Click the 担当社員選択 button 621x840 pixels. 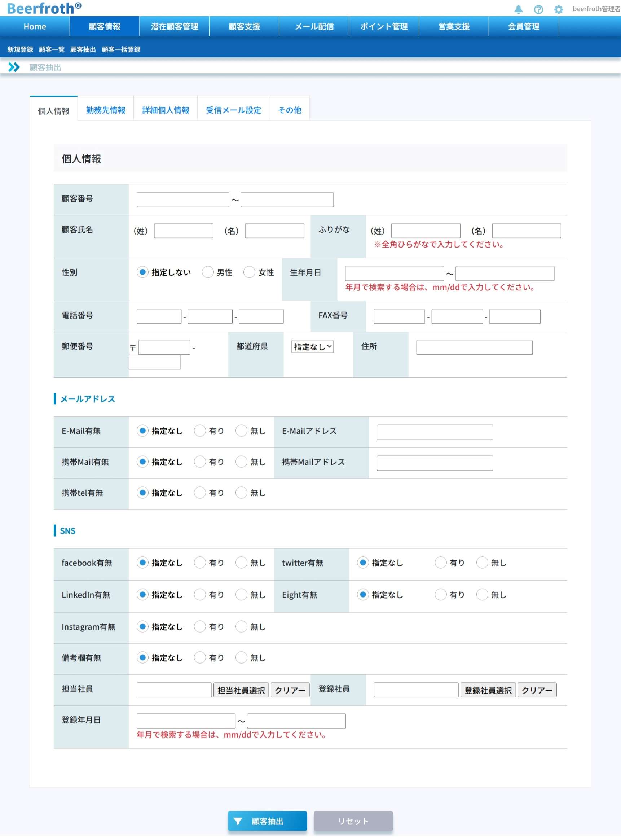pos(241,690)
